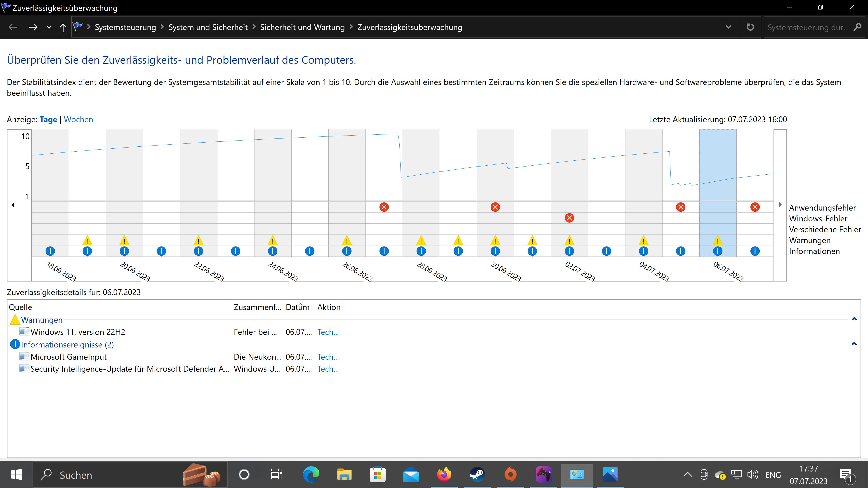
Task: Go back to the previous page
Action: pyautogui.click(x=13, y=27)
